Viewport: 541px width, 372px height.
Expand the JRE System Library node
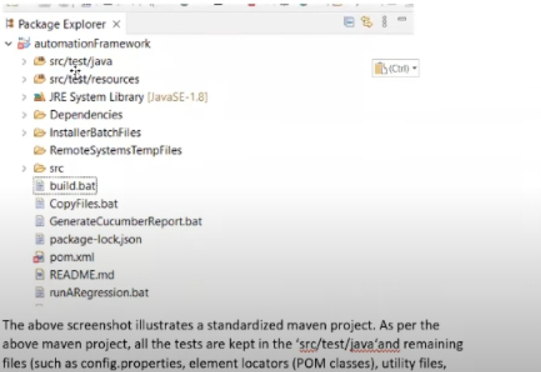click(24, 97)
